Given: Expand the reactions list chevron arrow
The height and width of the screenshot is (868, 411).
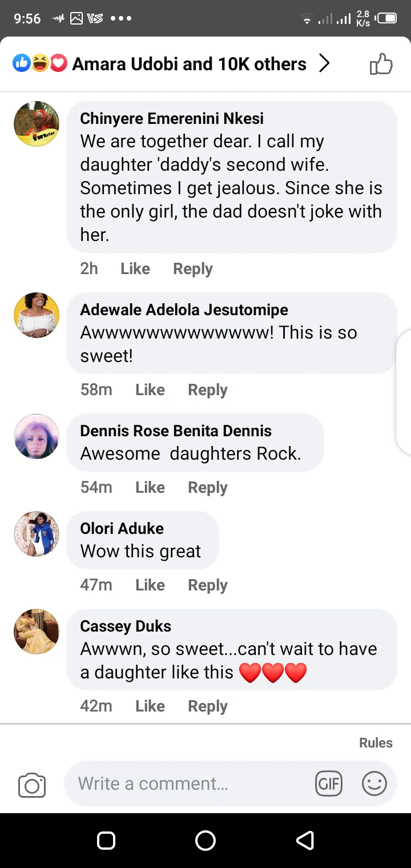Looking at the screenshot, I should [324, 64].
